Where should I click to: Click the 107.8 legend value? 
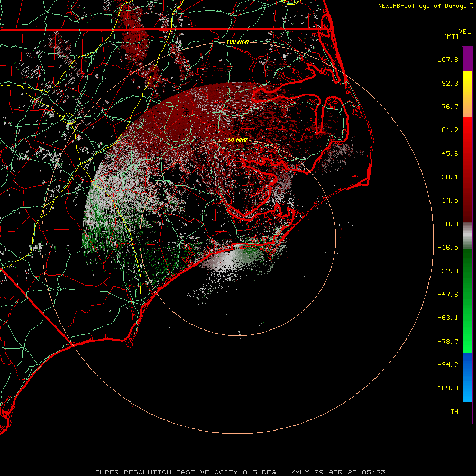click(448, 59)
